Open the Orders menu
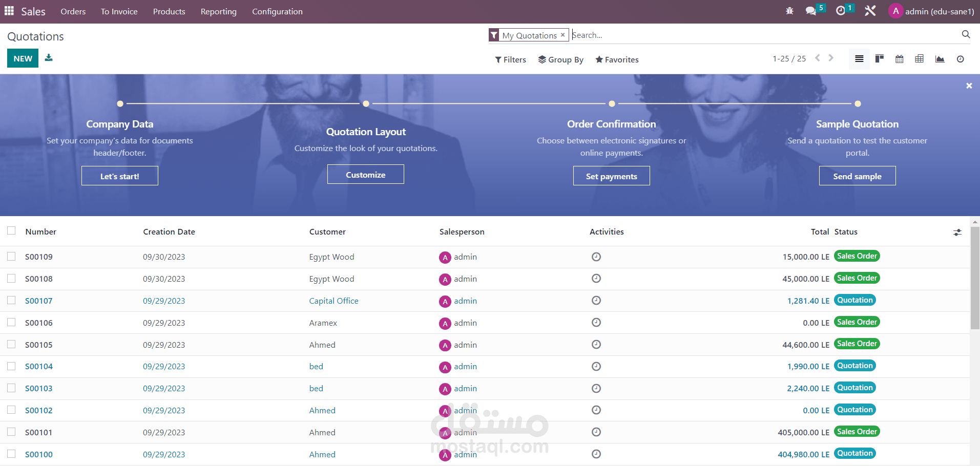 pos(73,11)
